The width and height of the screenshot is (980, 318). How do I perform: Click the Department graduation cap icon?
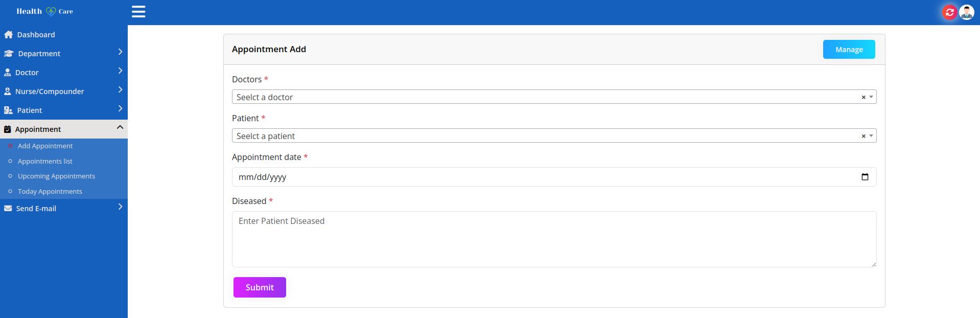coord(9,54)
